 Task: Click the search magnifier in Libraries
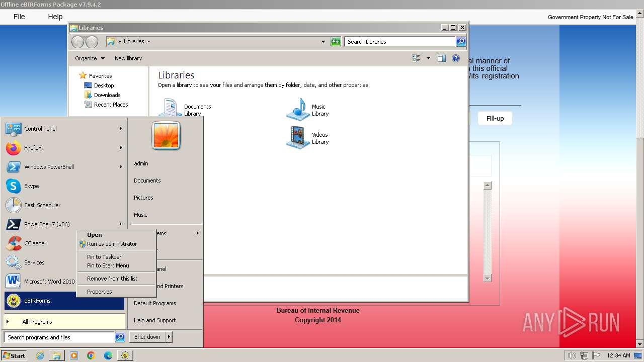[461, 42]
